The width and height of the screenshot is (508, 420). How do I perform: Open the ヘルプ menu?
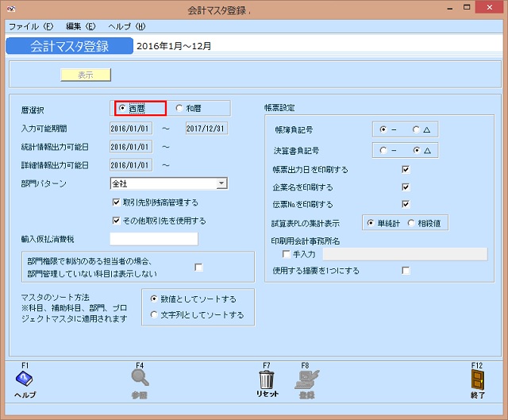(127, 26)
